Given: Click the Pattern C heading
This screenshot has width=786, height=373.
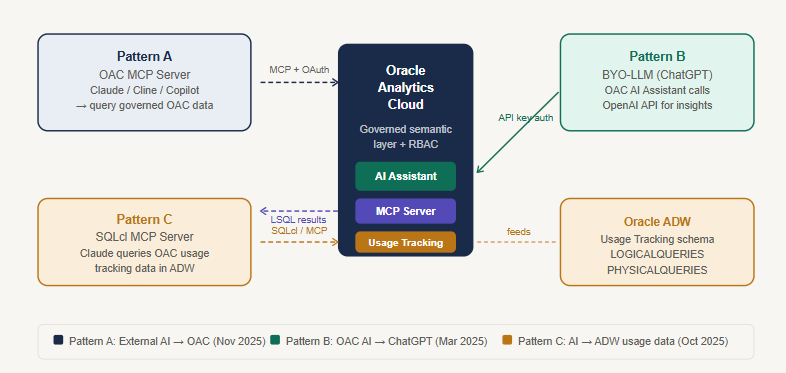Looking at the screenshot, I should point(144,220).
